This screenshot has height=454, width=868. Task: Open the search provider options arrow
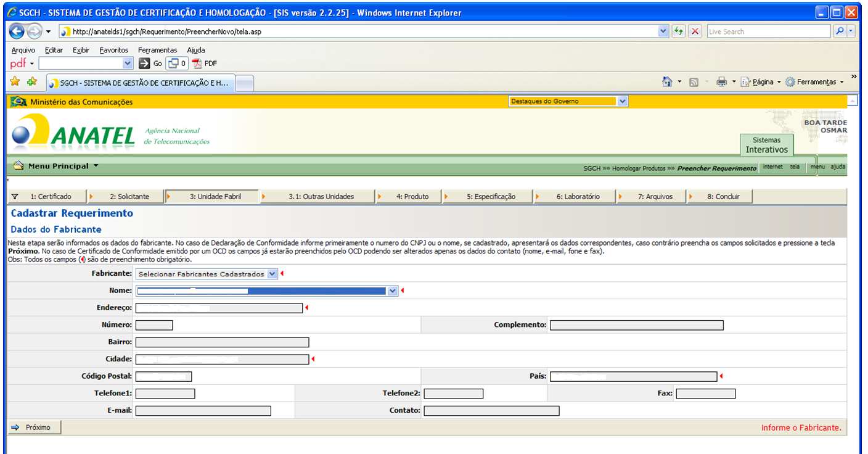pos(851,31)
